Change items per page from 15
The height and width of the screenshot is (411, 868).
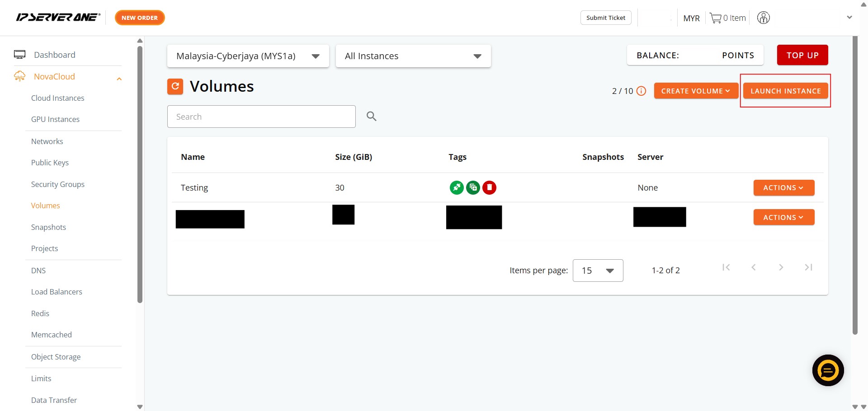pyautogui.click(x=598, y=271)
